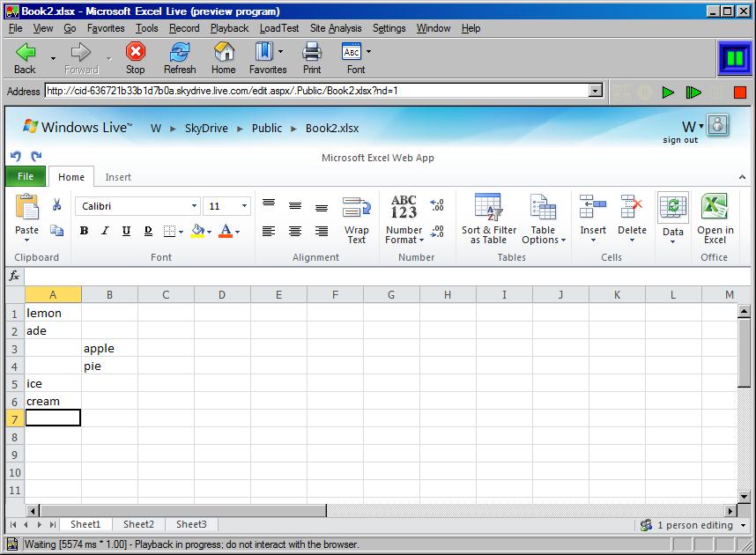
Task: Go to Home via the house icon
Action: click(224, 52)
